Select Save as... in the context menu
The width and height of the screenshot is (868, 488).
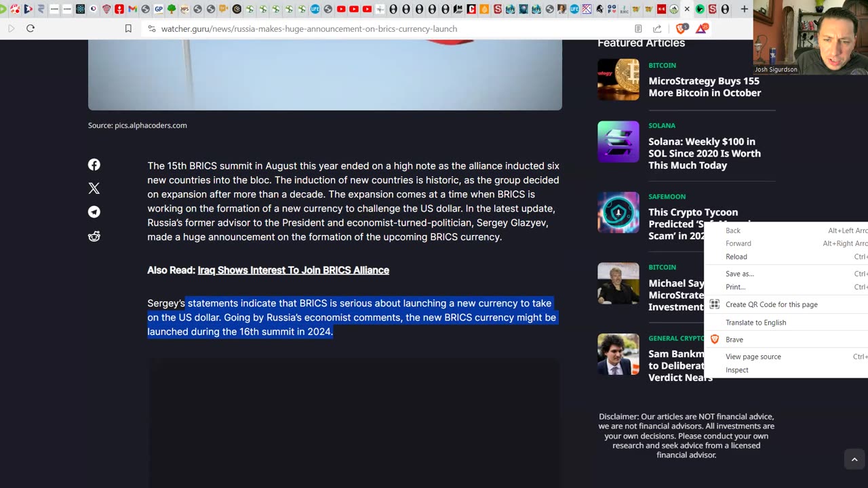click(x=786, y=274)
